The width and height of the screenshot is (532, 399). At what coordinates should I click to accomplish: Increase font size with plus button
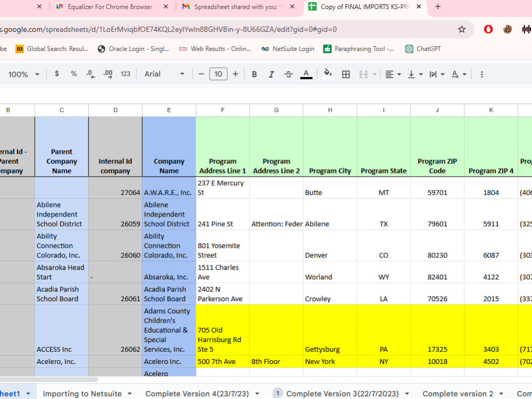235,74
